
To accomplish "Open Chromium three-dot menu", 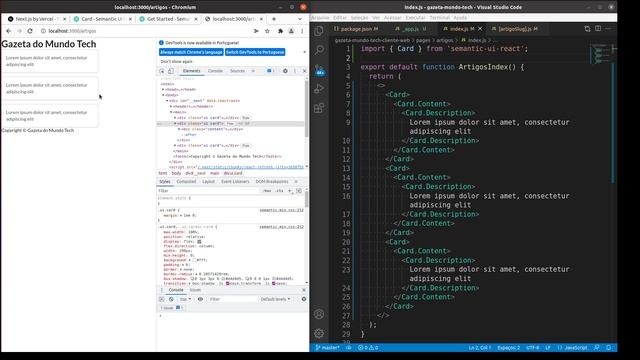I will click(x=302, y=31).
